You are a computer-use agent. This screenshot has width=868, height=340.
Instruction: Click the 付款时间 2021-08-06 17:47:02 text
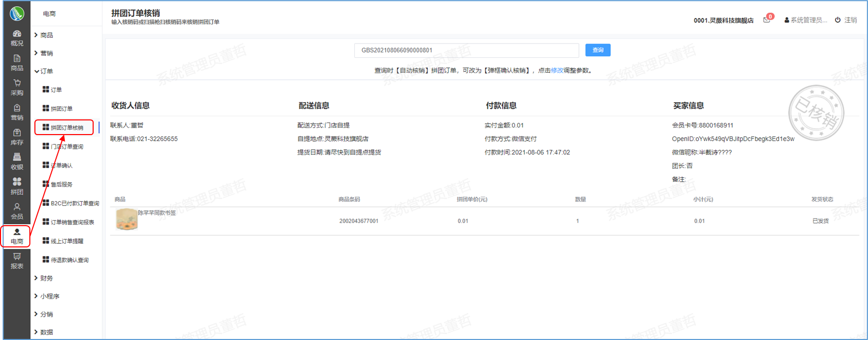527,152
